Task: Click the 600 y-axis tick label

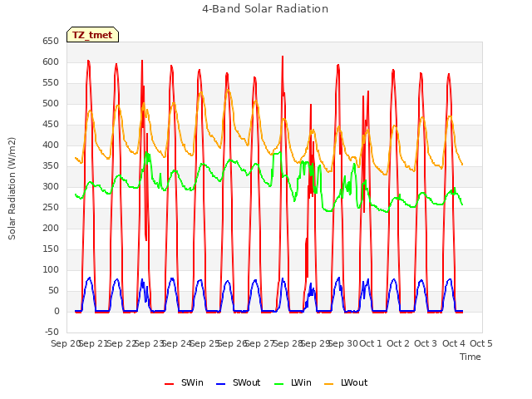Action: click(51, 62)
